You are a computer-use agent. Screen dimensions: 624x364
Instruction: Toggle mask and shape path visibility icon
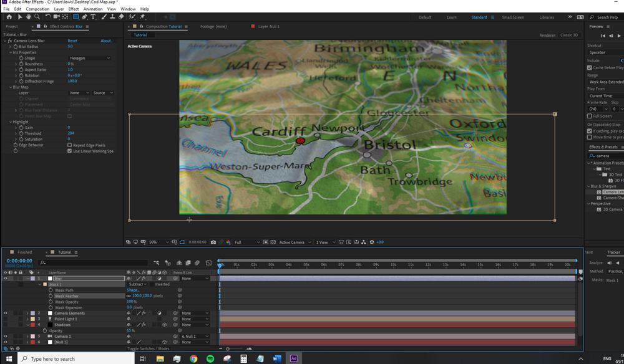(x=182, y=242)
